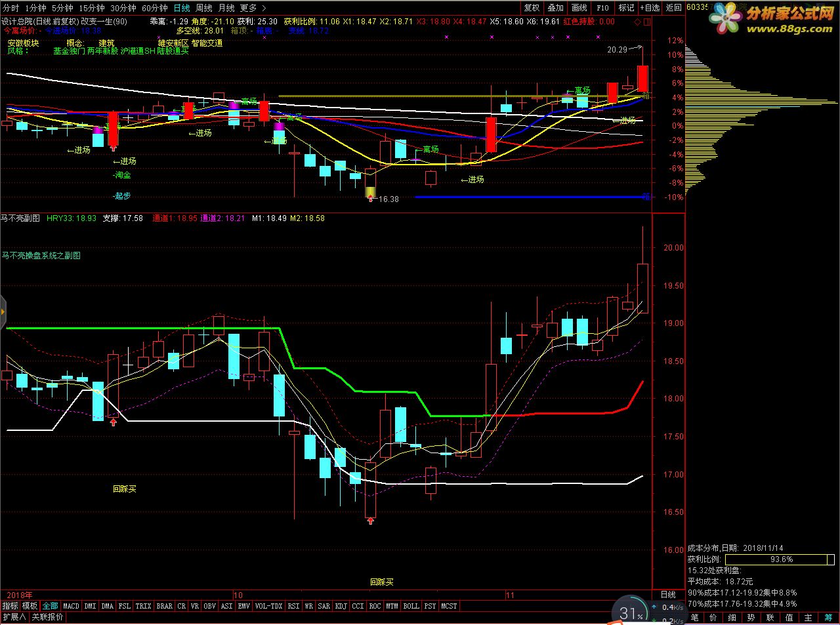This screenshot has width=840, height=625.
Task: Apply the BRAR indicator
Action: point(165,606)
